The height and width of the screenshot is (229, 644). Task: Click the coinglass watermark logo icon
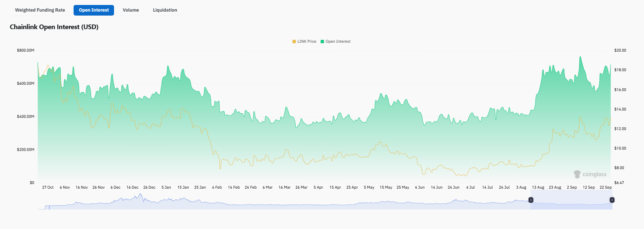[577, 174]
